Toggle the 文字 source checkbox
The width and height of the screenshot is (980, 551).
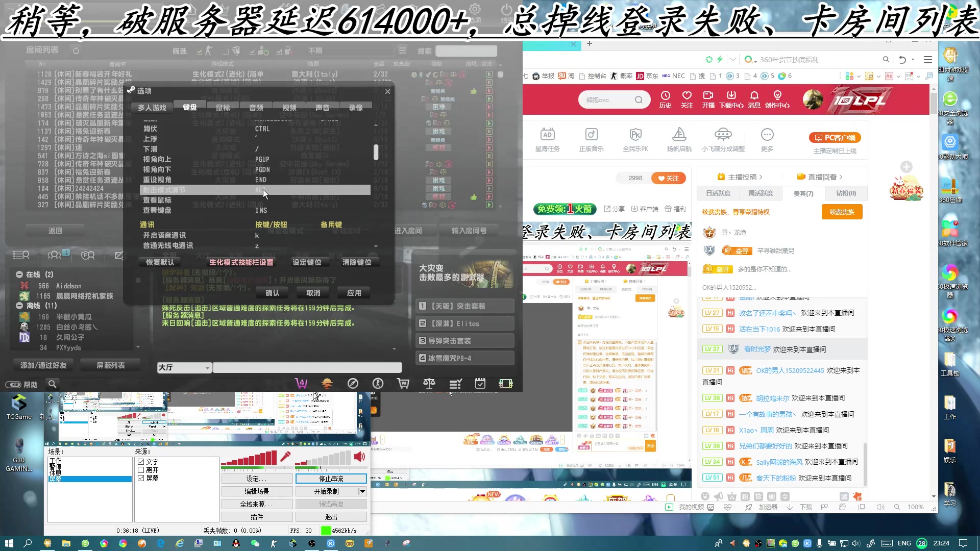click(x=141, y=462)
